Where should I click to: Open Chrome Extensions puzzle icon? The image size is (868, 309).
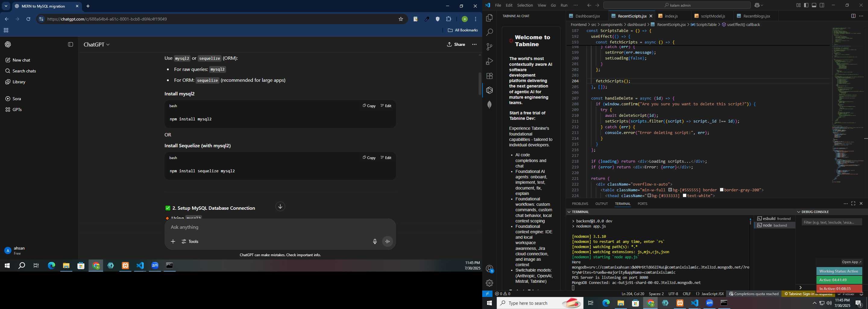coord(448,19)
